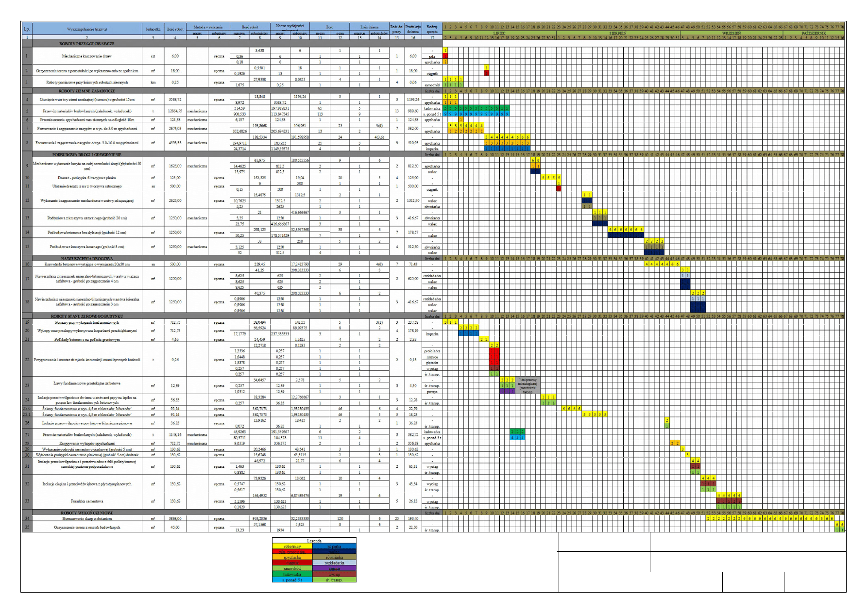This screenshot has height=613, width=868.
Task: Click the 'SIERPIEŃ' month header
Action: tap(618, 33)
